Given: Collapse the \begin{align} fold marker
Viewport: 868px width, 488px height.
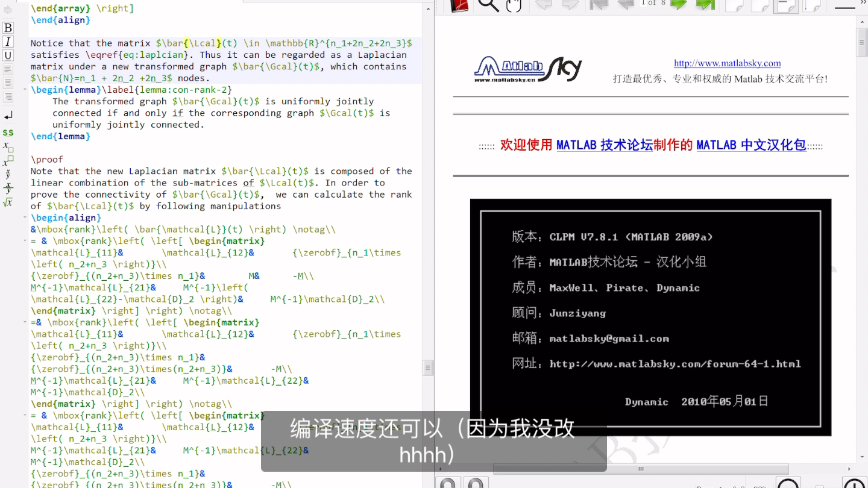Looking at the screenshot, I should coord(26,218).
